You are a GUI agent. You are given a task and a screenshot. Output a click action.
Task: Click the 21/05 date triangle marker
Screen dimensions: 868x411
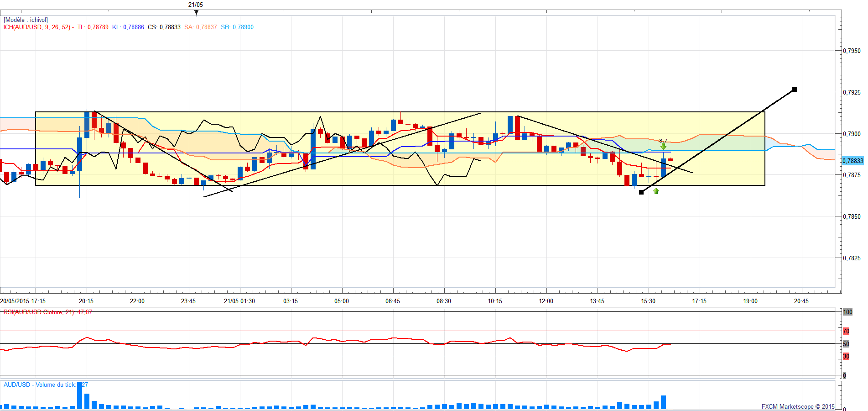click(x=196, y=12)
